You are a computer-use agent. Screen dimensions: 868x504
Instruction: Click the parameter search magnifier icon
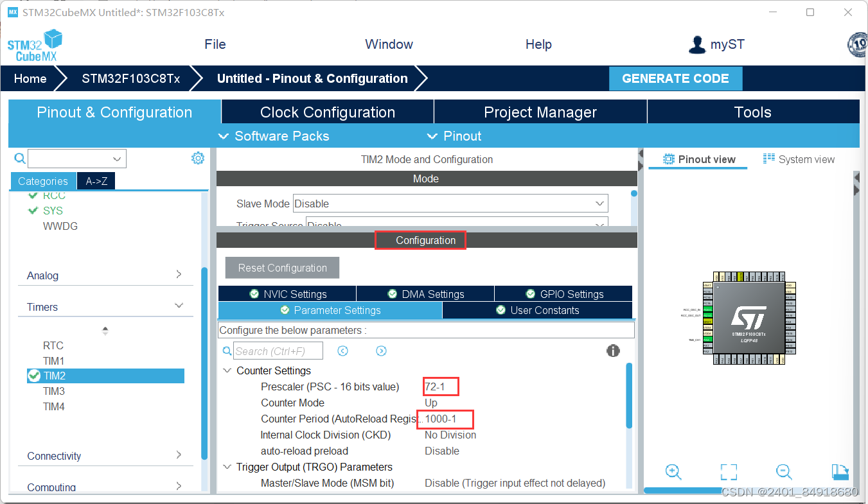click(x=227, y=351)
